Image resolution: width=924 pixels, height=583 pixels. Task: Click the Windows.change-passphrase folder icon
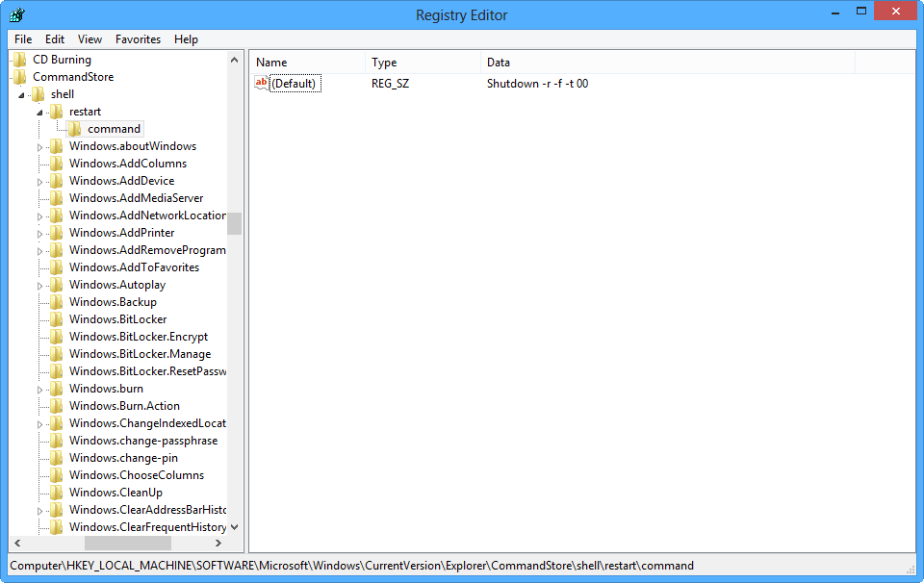click(x=57, y=441)
